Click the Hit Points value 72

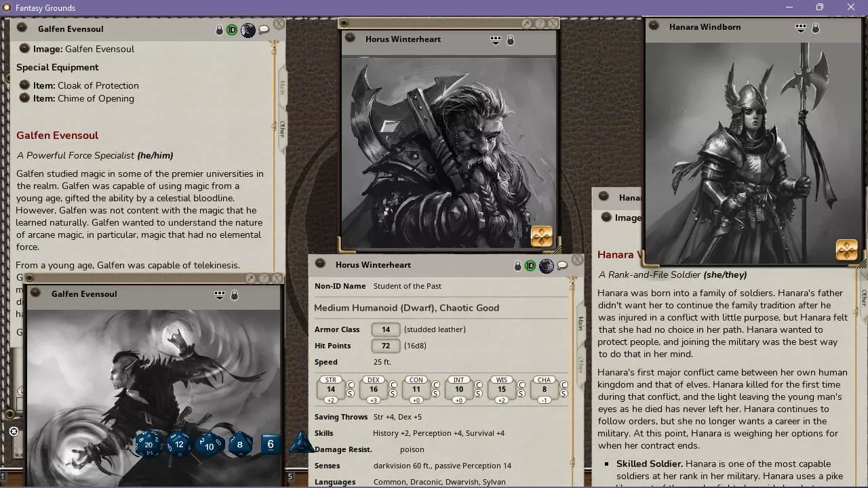[385, 346]
